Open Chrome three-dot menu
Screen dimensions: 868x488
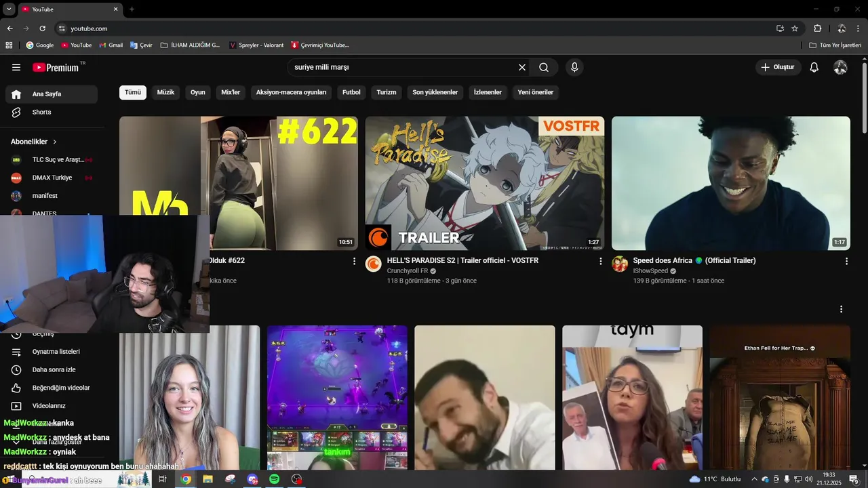[x=859, y=28]
